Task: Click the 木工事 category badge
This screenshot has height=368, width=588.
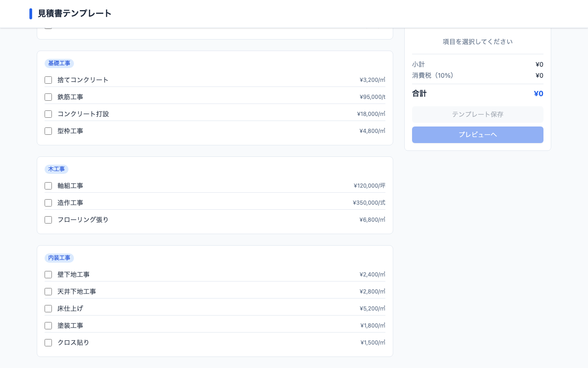Action: (x=57, y=169)
